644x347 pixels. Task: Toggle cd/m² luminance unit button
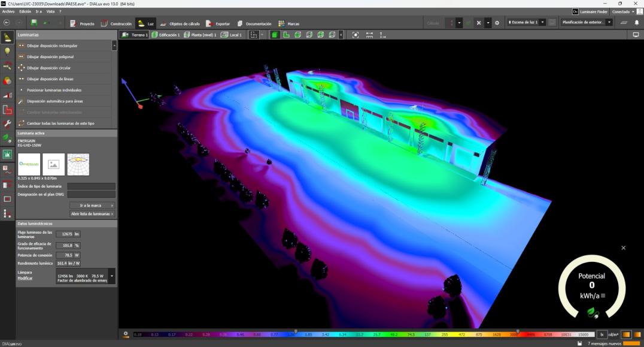tap(613, 334)
